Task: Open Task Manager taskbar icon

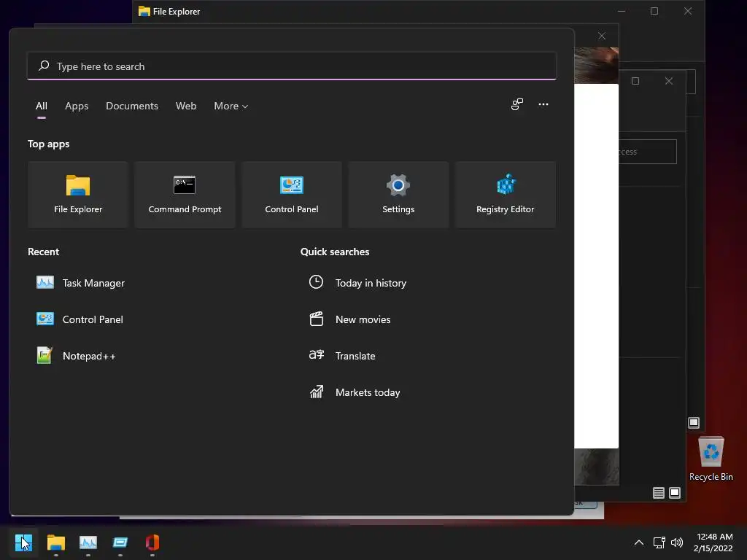Action: click(88, 542)
